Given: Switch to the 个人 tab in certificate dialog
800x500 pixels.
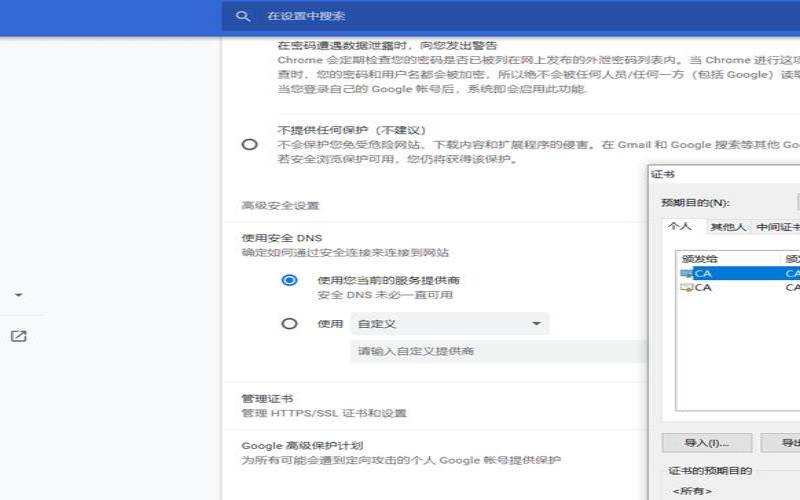Looking at the screenshot, I should point(680,226).
